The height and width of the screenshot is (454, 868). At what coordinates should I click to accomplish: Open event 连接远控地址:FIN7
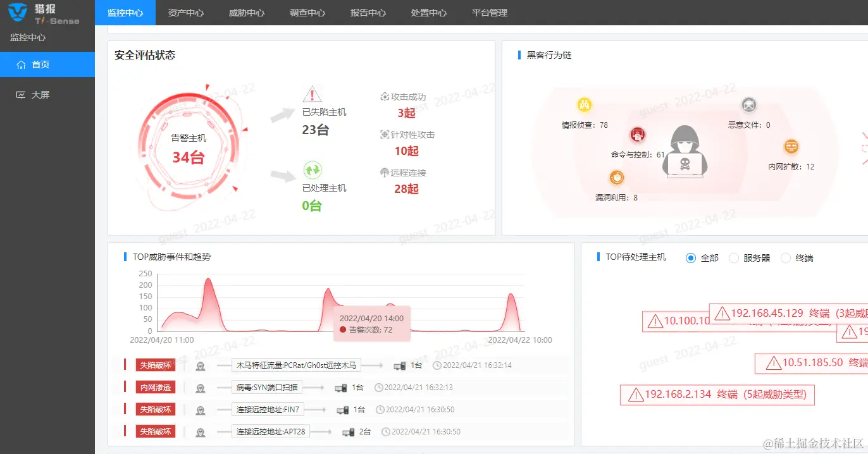(x=268, y=409)
